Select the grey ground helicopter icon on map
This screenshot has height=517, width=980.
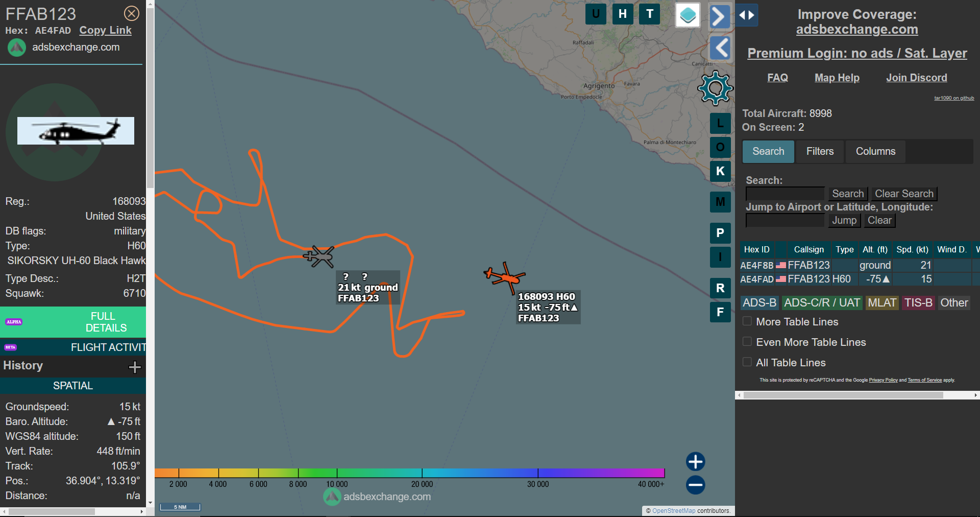(x=319, y=256)
